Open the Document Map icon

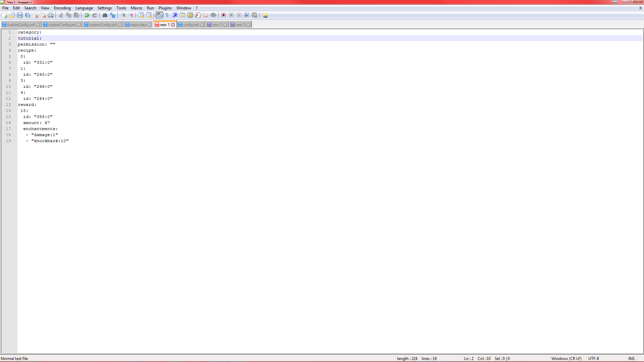tap(190, 15)
